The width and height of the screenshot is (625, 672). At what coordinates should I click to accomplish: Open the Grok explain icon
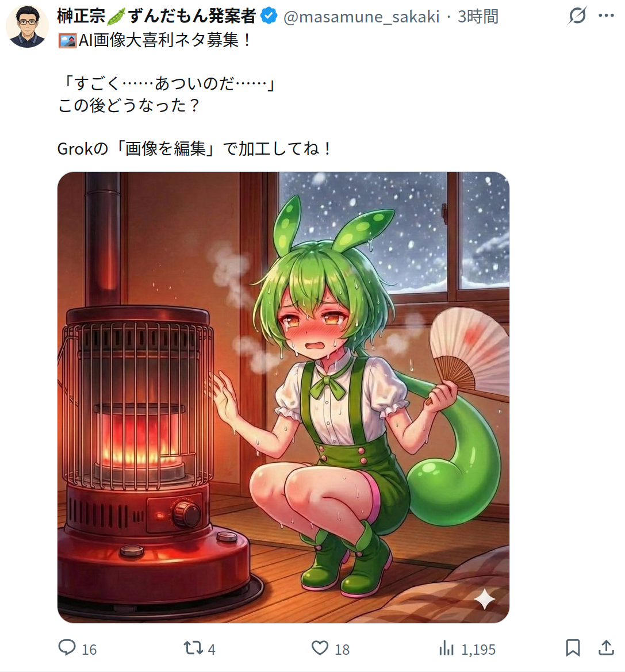(577, 16)
